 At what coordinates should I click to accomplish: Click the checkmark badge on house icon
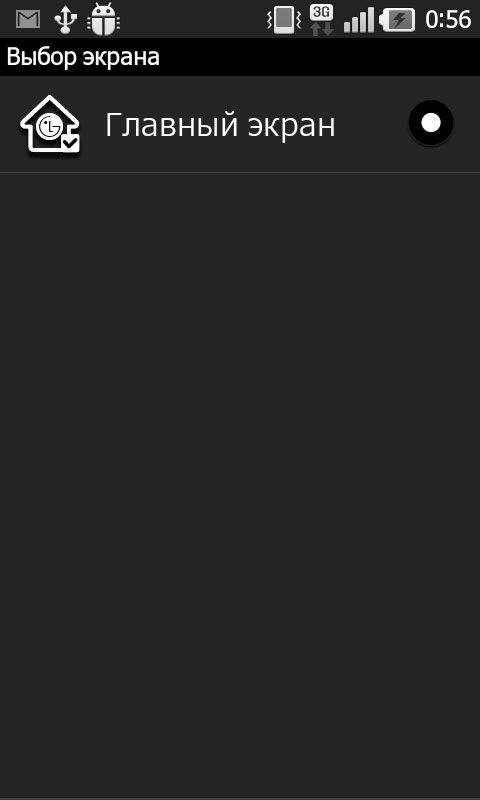click(x=70, y=143)
